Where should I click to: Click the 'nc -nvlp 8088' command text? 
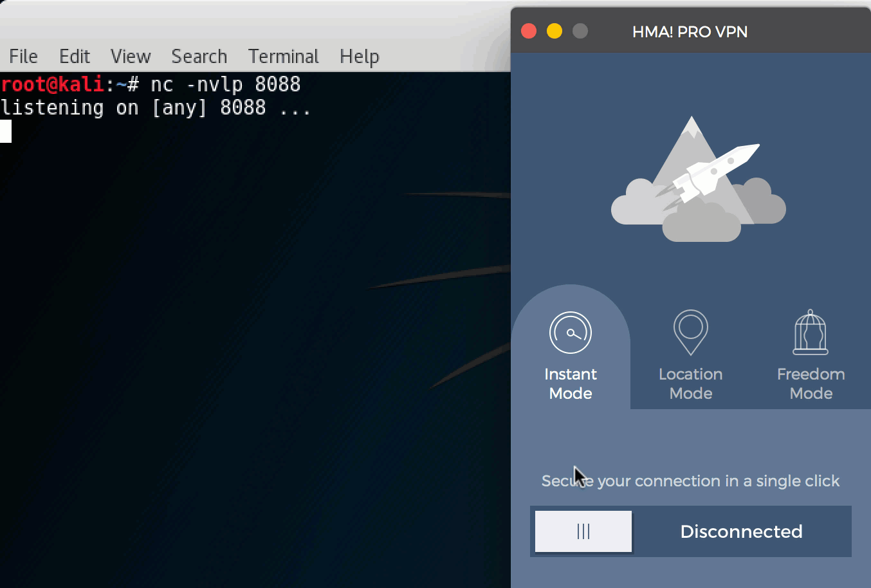pos(226,84)
